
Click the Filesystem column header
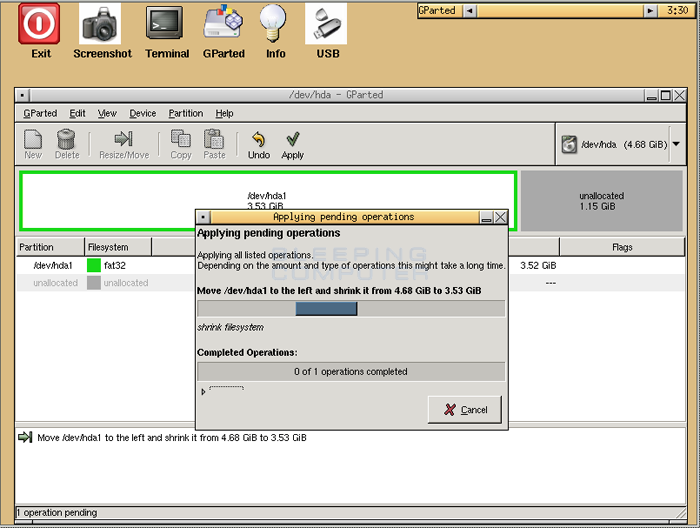click(117, 247)
